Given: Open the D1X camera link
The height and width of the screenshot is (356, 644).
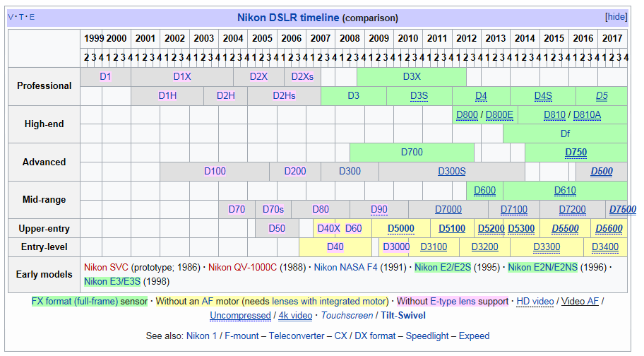Looking at the screenshot, I should point(182,76).
